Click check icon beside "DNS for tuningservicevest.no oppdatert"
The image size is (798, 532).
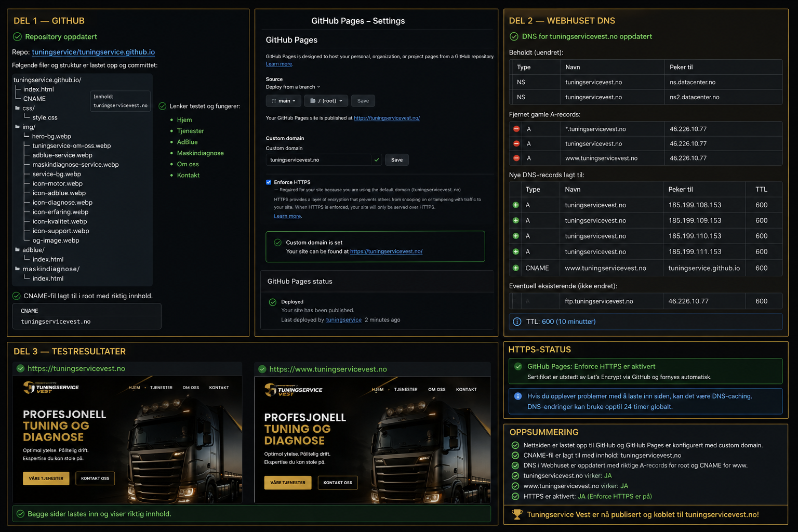[x=514, y=36]
